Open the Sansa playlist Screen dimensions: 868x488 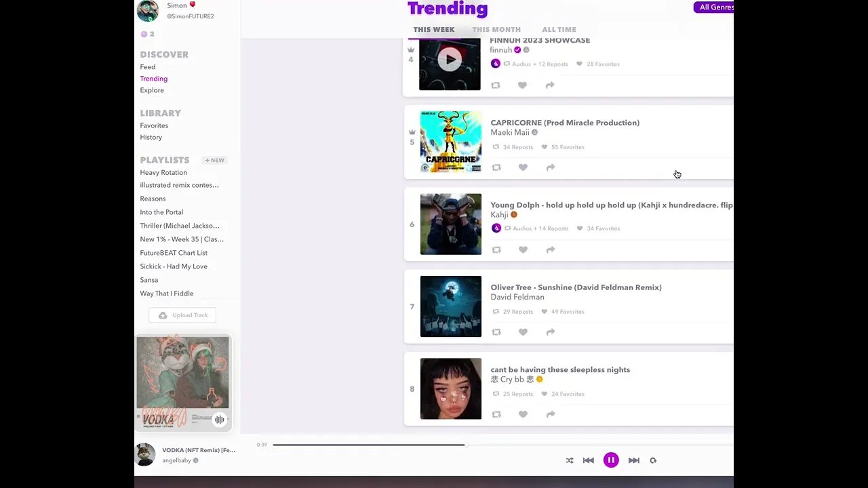149,280
